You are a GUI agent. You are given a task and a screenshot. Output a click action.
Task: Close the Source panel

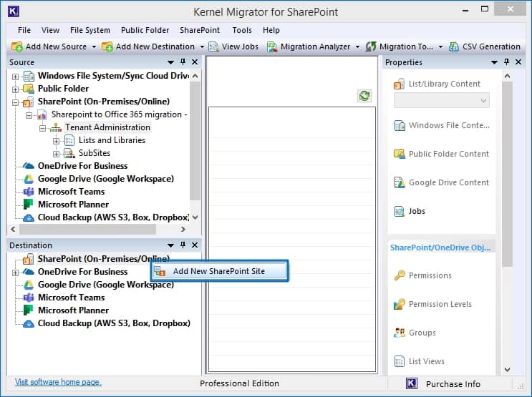point(195,62)
